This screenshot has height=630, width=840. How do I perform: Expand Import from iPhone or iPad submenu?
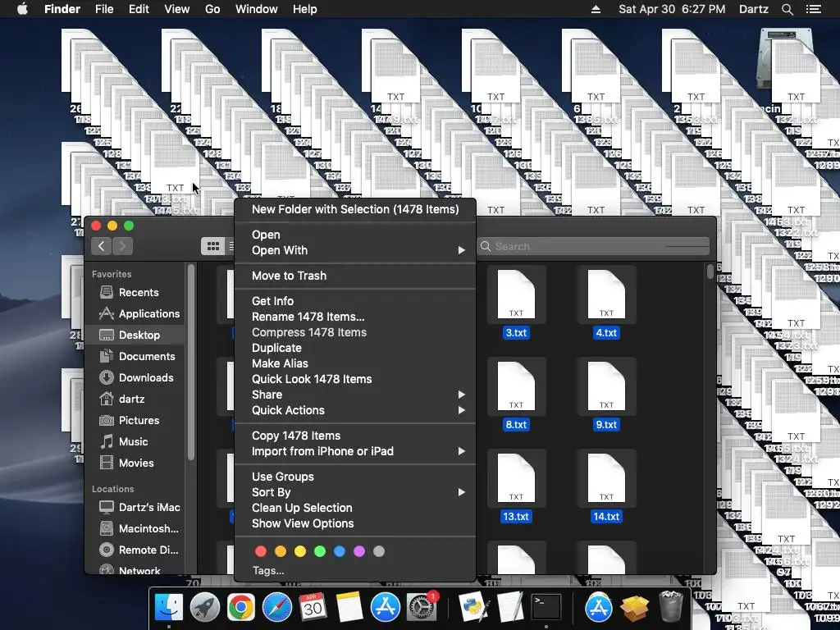click(x=355, y=452)
